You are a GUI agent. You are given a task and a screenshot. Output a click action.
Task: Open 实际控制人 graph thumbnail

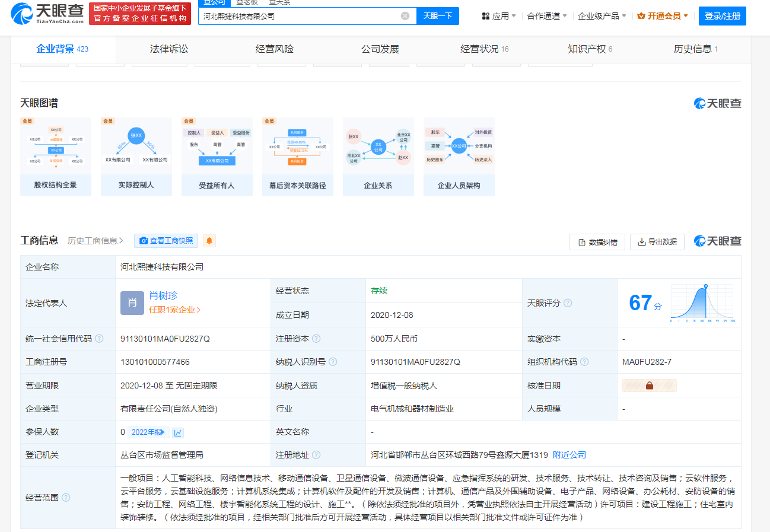point(136,157)
